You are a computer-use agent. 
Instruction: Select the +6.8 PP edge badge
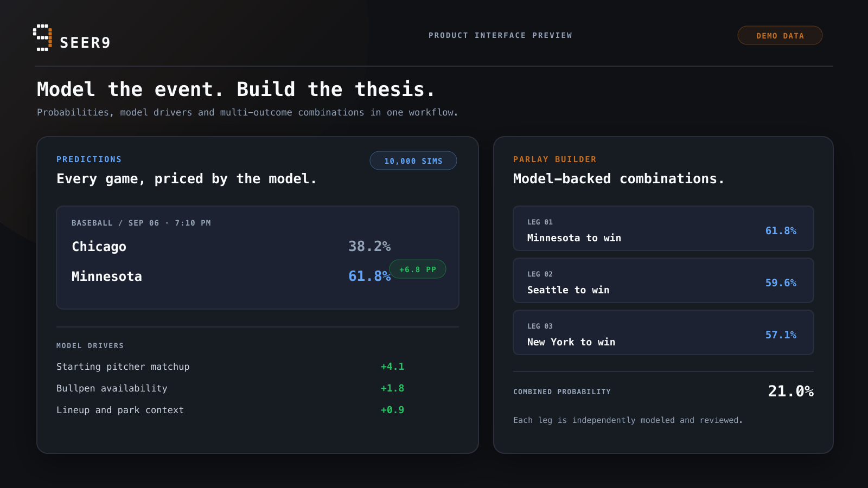pos(418,269)
